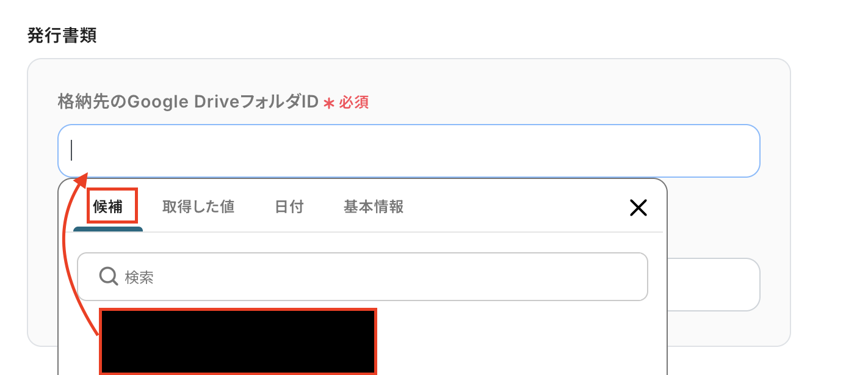Viewport: 868px width, 375px height.
Task: Click the 格納先のGoogle DriveフォルダID label
Action: click(x=188, y=102)
